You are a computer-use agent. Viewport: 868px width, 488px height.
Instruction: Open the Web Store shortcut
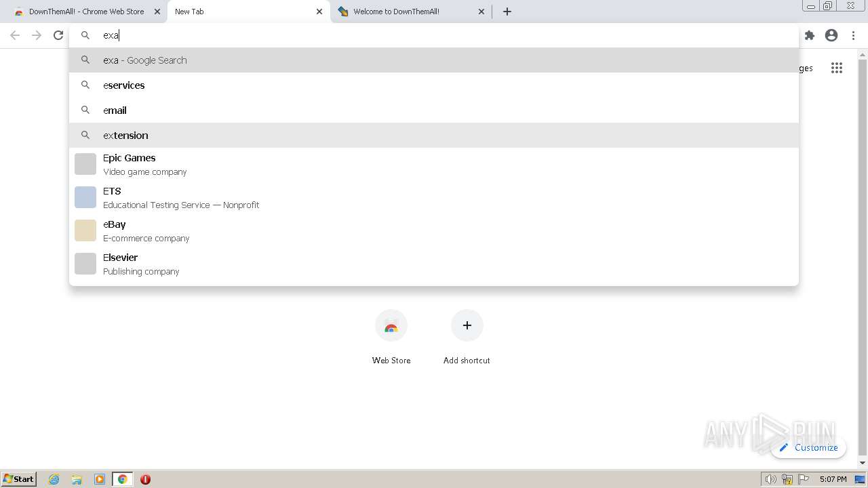coord(391,338)
